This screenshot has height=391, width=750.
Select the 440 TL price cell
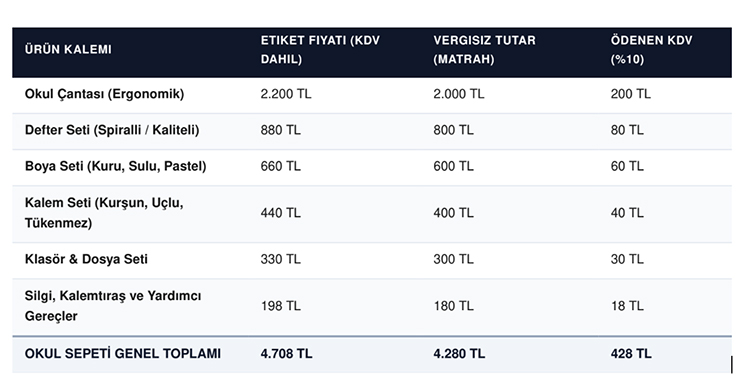click(x=280, y=213)
